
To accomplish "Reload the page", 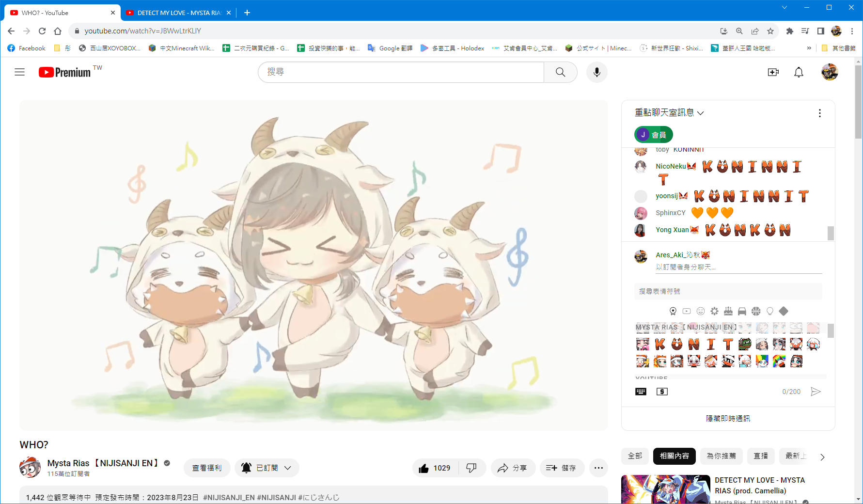I will click(42, 31).
